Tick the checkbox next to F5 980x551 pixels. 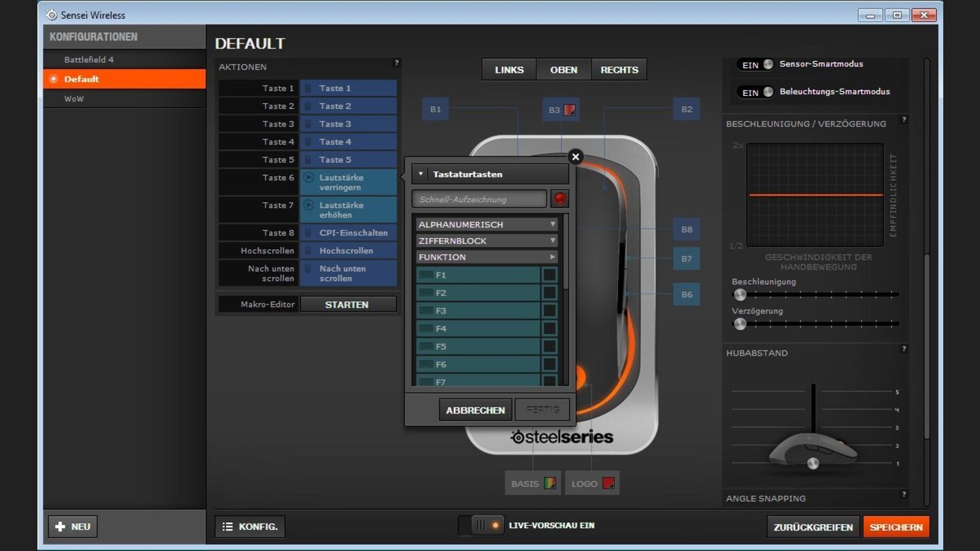pos(549,346)
